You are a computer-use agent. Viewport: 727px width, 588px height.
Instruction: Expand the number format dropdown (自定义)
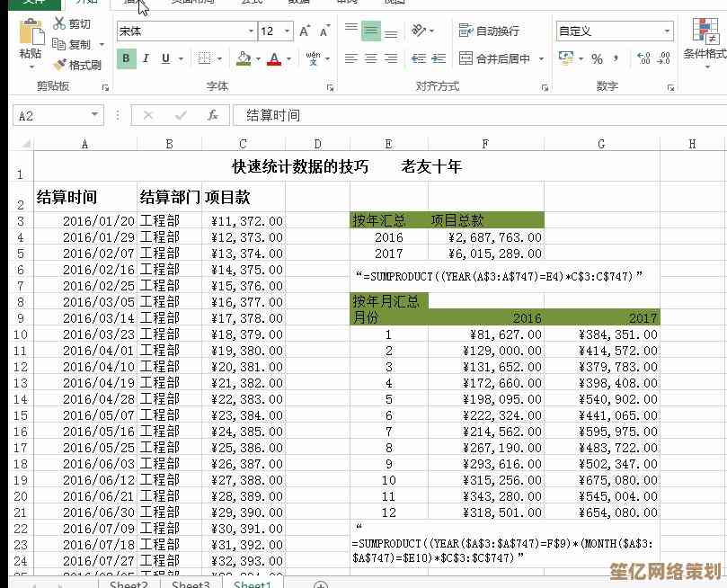point(667,31)
